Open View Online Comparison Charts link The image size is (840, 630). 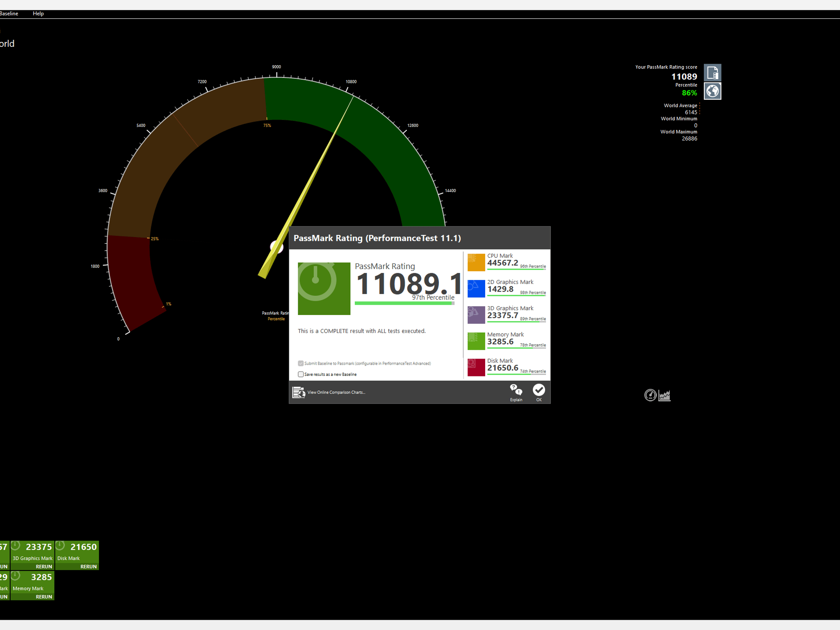336,393
